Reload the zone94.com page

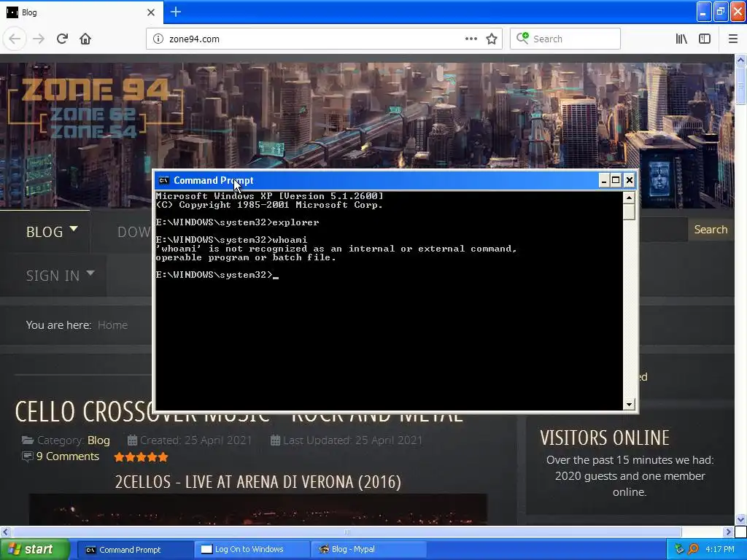(62, 39)
